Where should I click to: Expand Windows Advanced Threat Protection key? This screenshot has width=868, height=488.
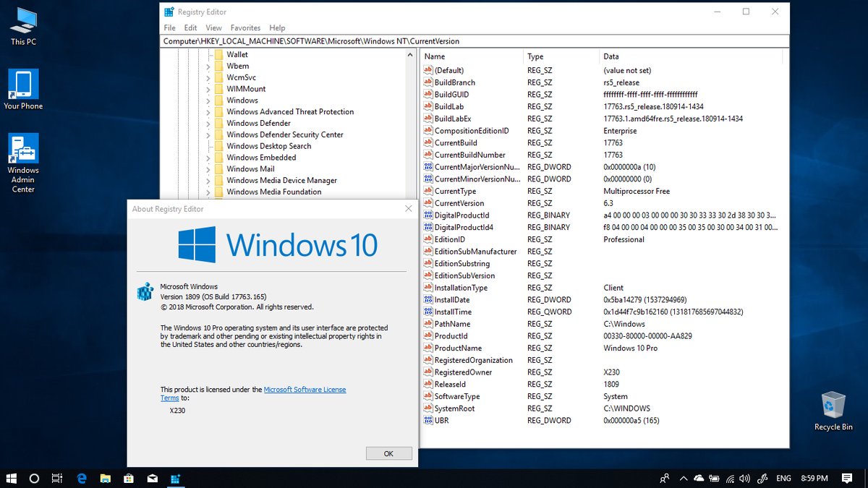tap(208, 112)
